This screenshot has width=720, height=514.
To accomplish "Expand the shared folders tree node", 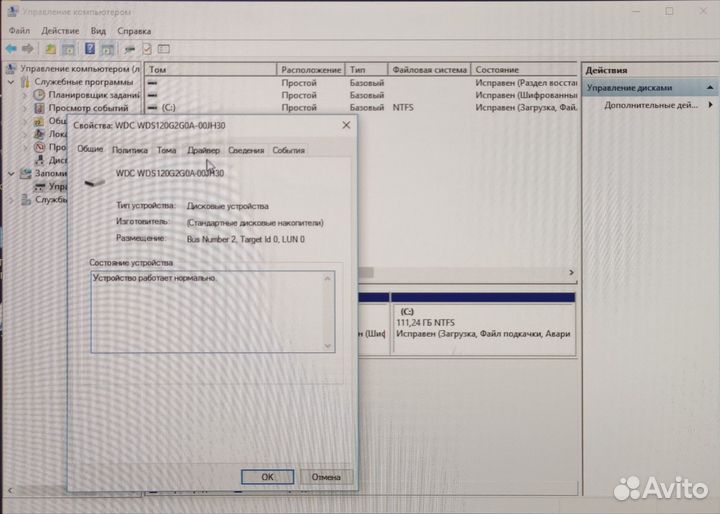I will [x=25, y=121].
